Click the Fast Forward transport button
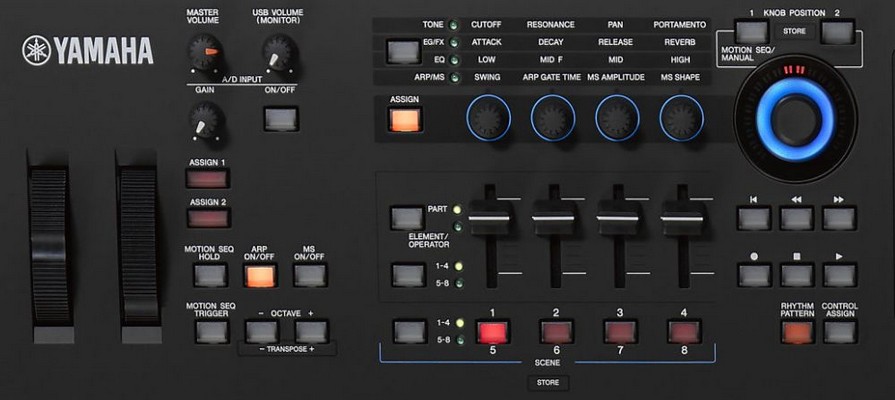 (x=839, y=217)
